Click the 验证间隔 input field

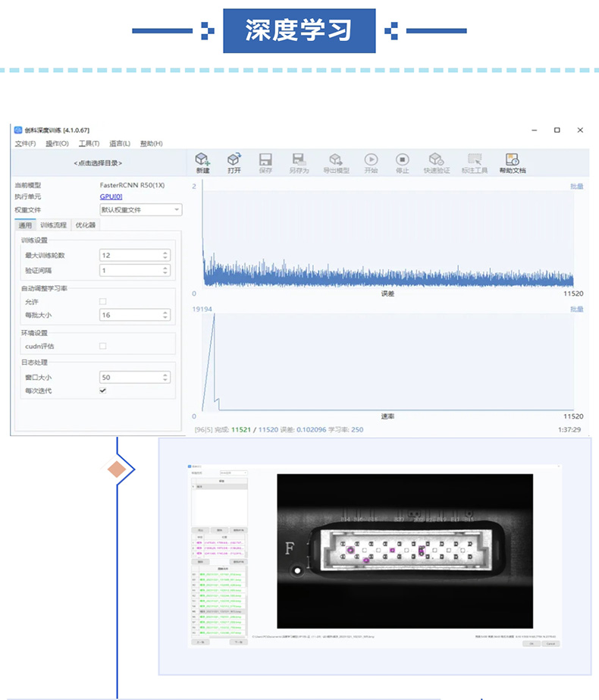click(x=134, y=271)
